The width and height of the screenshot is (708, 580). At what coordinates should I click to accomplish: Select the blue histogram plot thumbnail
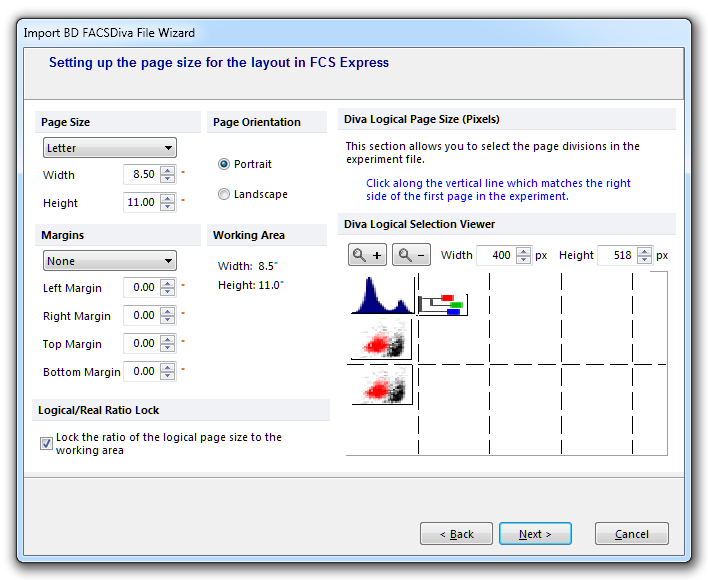[382, 295]
